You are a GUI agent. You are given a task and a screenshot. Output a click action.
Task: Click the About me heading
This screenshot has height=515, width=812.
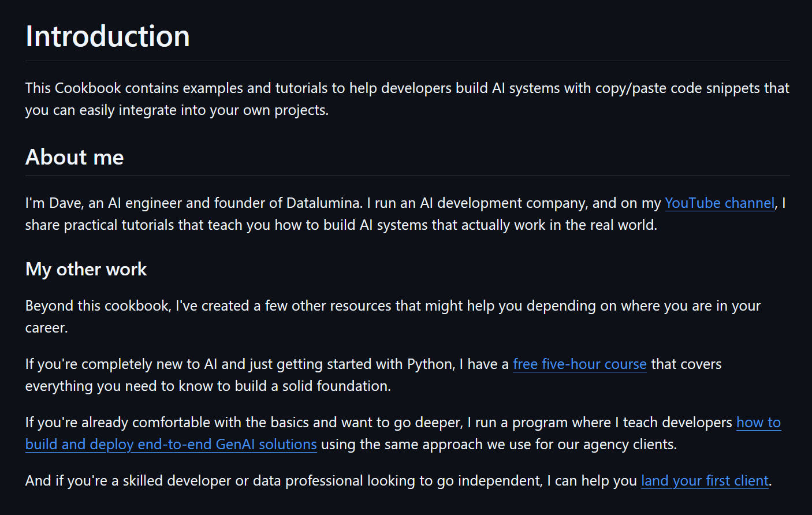75,157
